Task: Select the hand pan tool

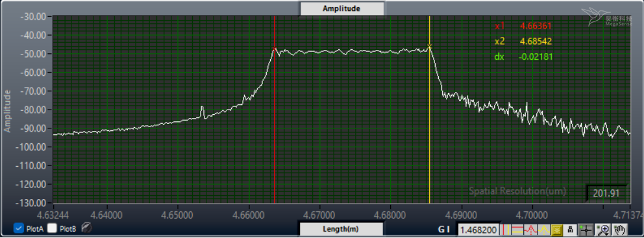Action: pos(620,230)
